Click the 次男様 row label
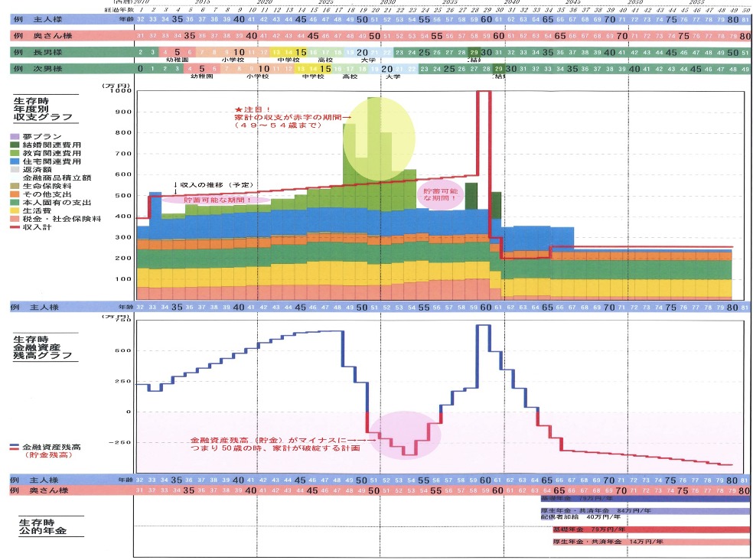The width and height of the screenshot is (753, 560). pyautogui.click(x=46, y=69)
